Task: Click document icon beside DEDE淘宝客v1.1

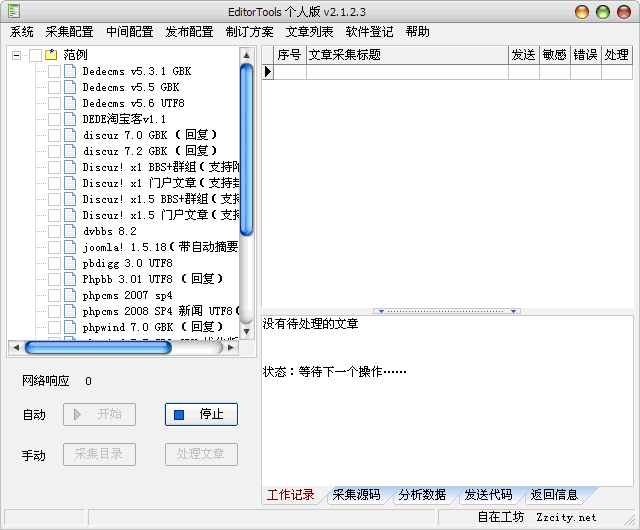Action: click(70, 119)
